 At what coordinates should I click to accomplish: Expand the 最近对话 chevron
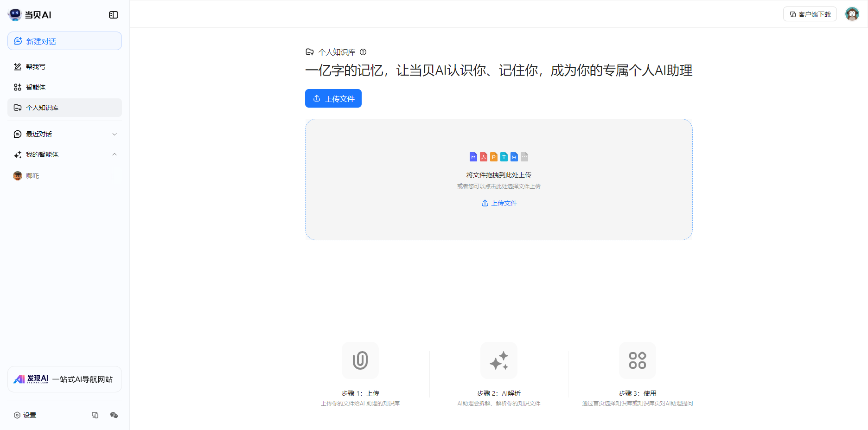115,134
